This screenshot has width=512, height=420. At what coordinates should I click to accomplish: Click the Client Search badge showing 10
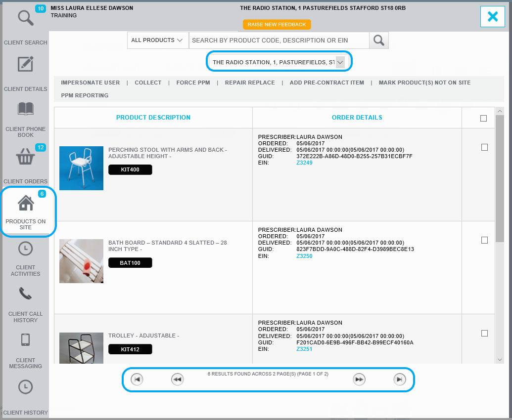click(41, 8)
